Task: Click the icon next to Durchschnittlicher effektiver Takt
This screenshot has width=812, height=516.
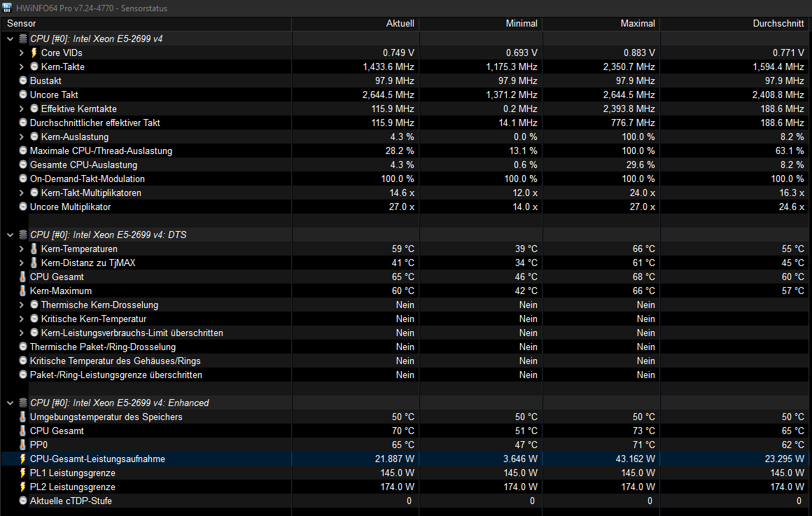Action: pos(23,123)
